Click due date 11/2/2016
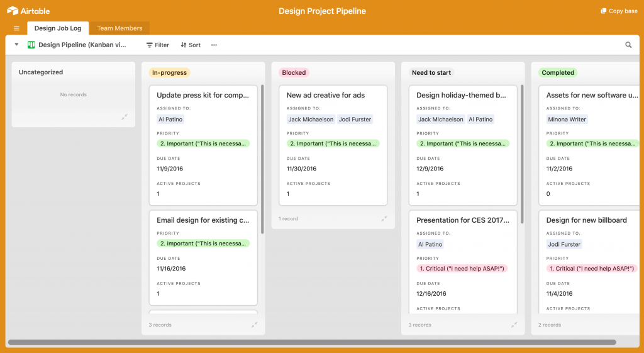Viewport: 644px width, 353px height. (x=559, y=169)
